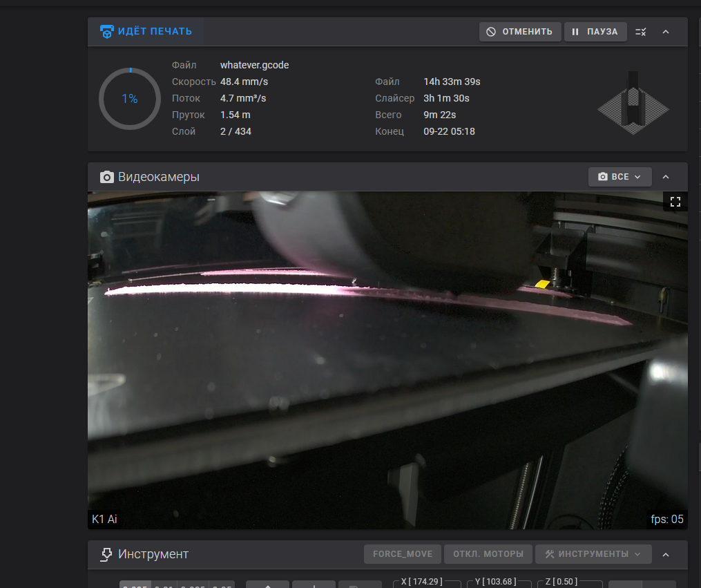Click the 3D model preview thumbnail
This screenshot has height=588, width=701.
coord(633,102)
